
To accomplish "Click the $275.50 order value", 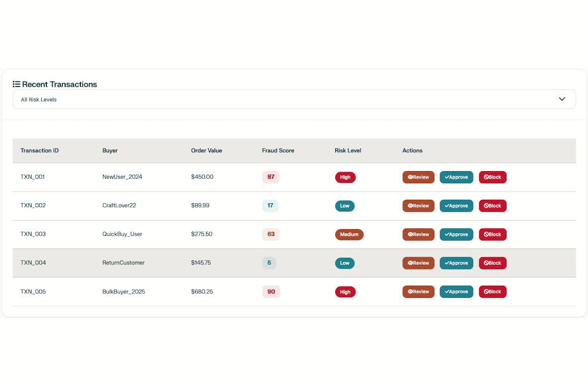I will click(x=202, y=234).
